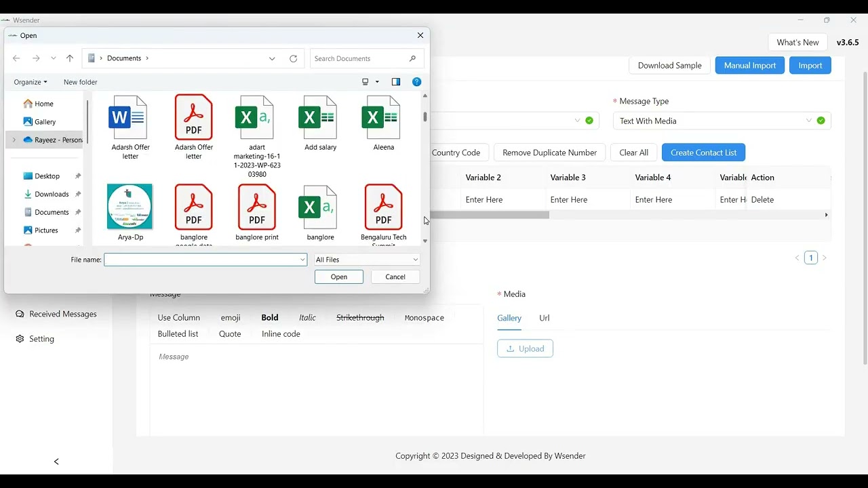Cancel the Open dialog

click(395, 277)
